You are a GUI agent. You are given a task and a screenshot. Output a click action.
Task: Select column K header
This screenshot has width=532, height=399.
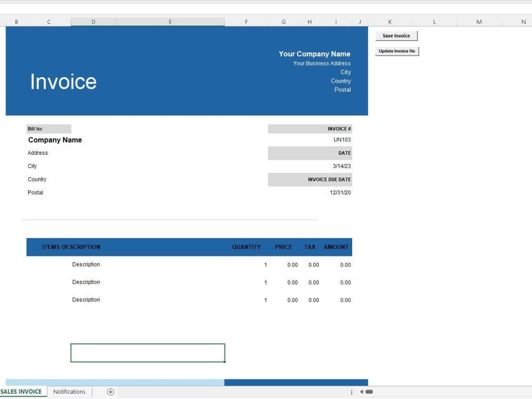[389, 22]
